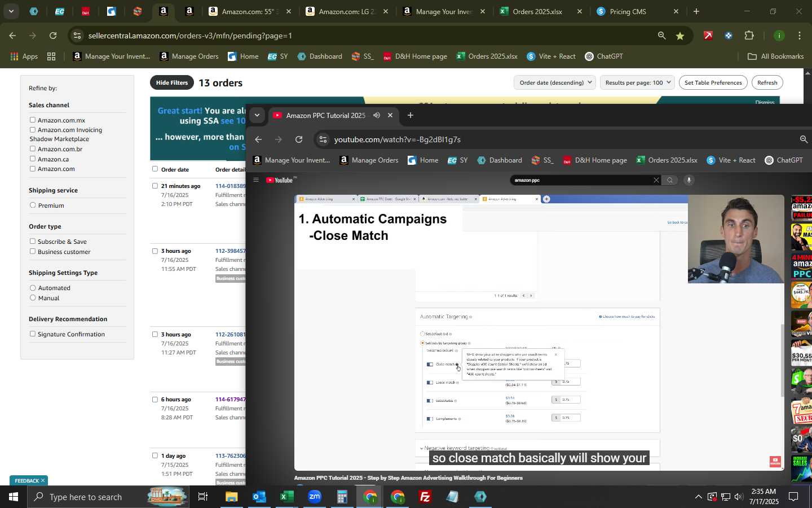Image resolution: width=812 pixels, height=508 pixels.
Task: Click Refresh orders button
Action: click(x=767, y=82)
